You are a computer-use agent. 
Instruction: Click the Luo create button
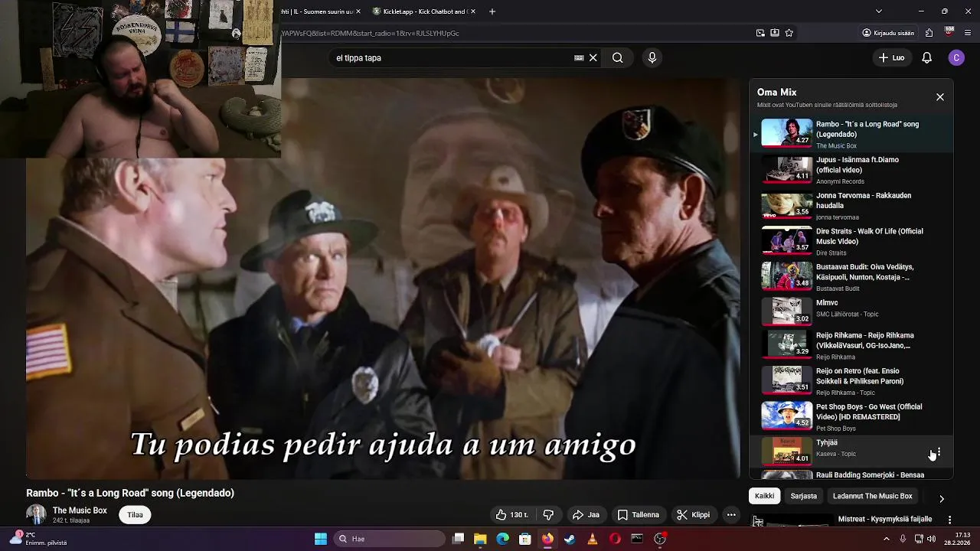point(891,57)
